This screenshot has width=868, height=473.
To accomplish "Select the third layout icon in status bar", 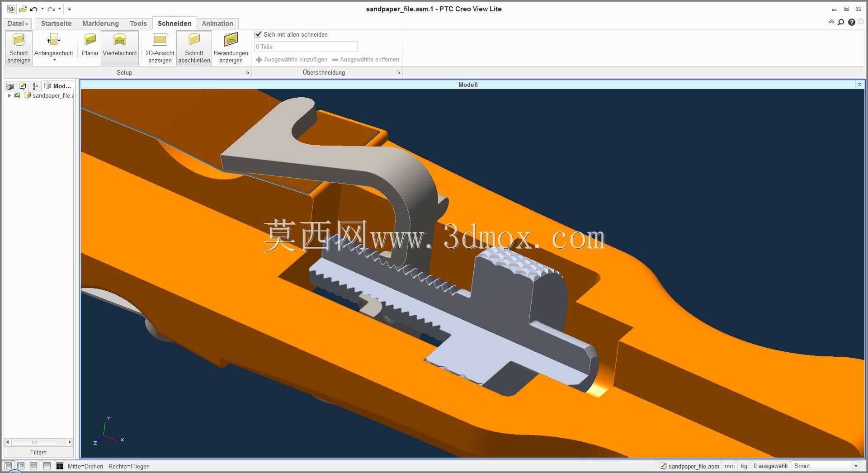I will coord(33,466).
